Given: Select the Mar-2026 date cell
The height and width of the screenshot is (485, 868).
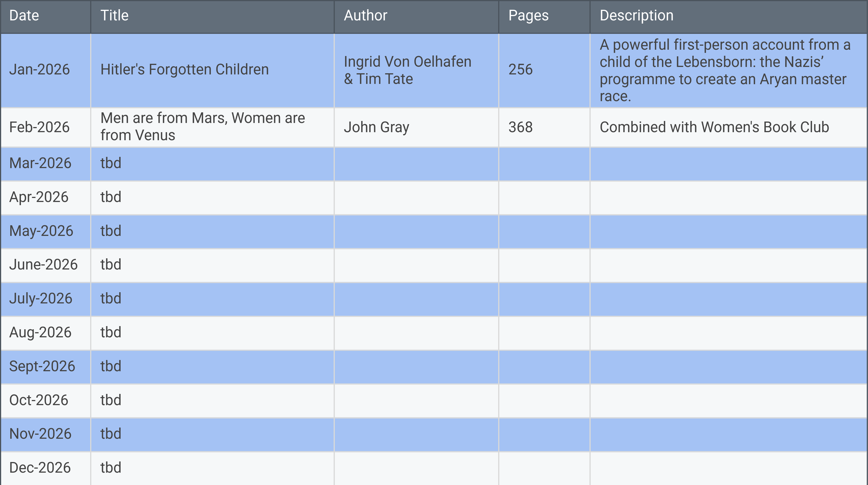Looking at the screenshot, I should point(40,163).
